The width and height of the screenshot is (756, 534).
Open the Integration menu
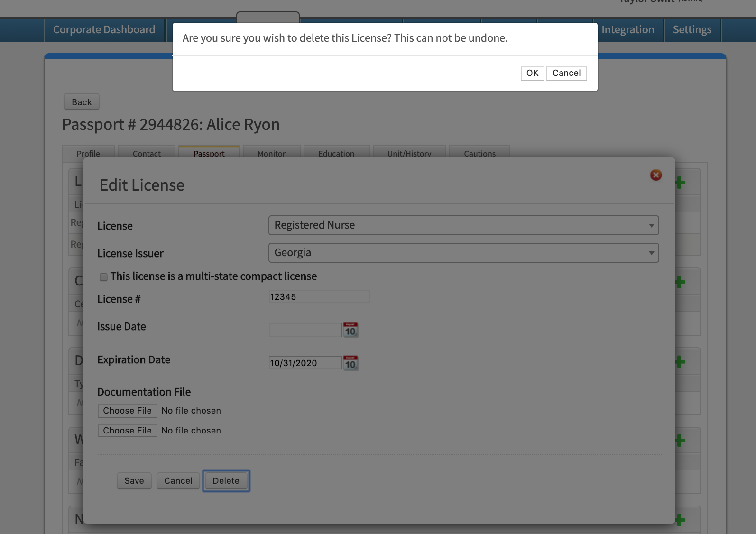point(627,30)
